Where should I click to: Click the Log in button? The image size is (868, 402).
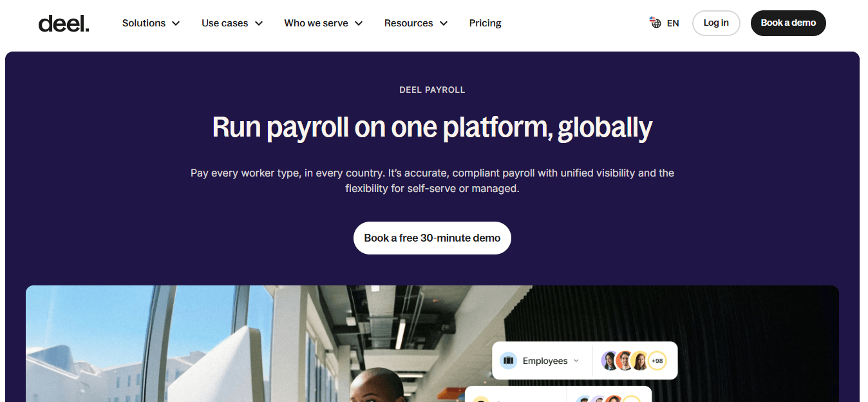[716, 23]
